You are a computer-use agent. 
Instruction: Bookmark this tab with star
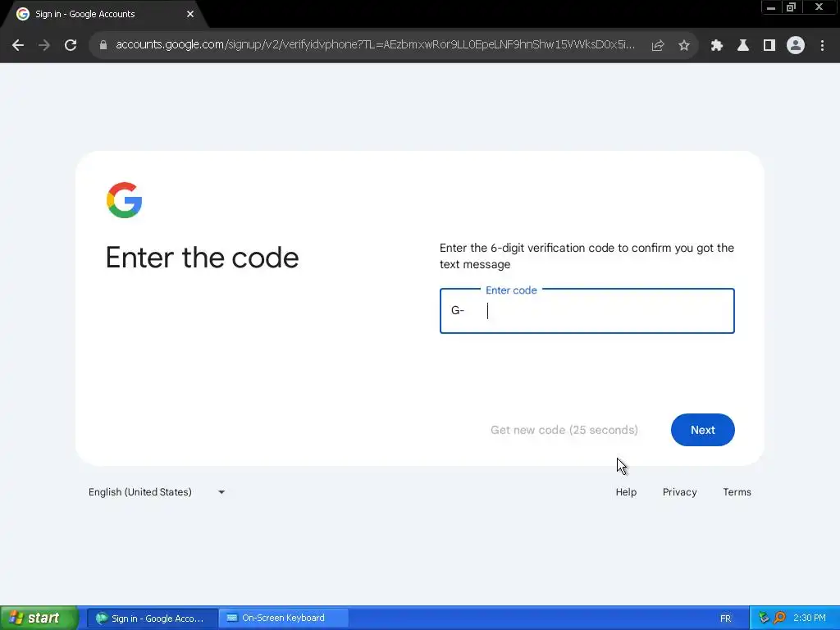[x=684, y=45]
